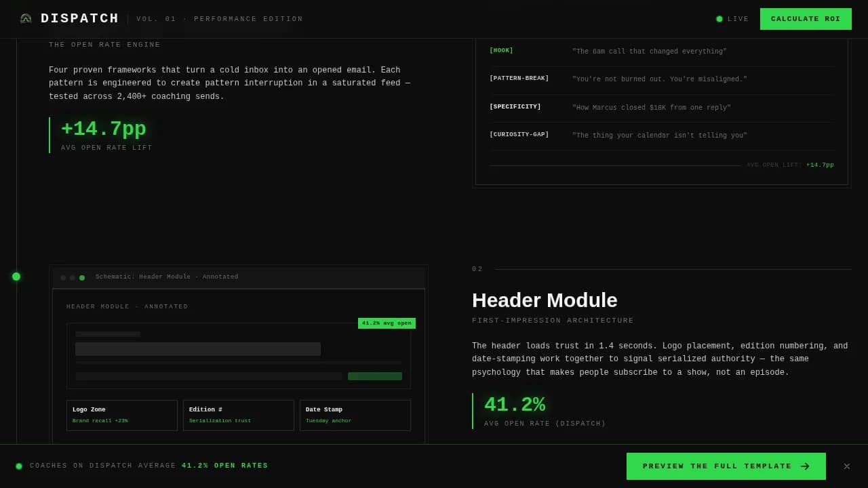Viewport: 868px width, 488px height.
Task: Click the +14.7pp large stat
Action: pos(104,129)
